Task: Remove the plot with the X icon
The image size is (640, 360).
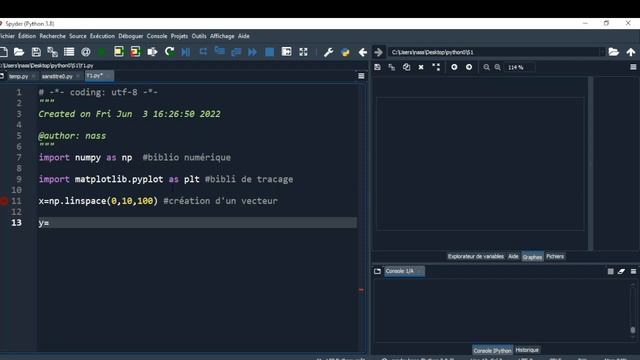Action: [x=421, y=67]
